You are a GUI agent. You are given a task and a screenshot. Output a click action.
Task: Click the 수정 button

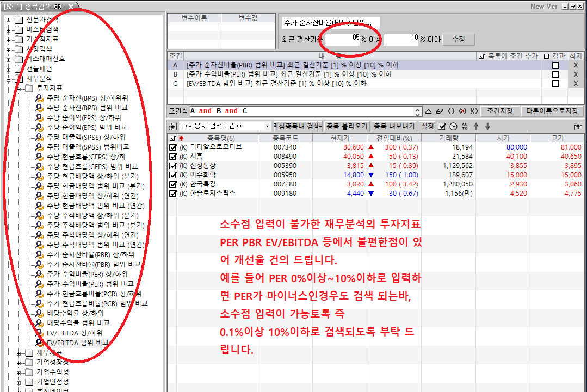point(459,40)
